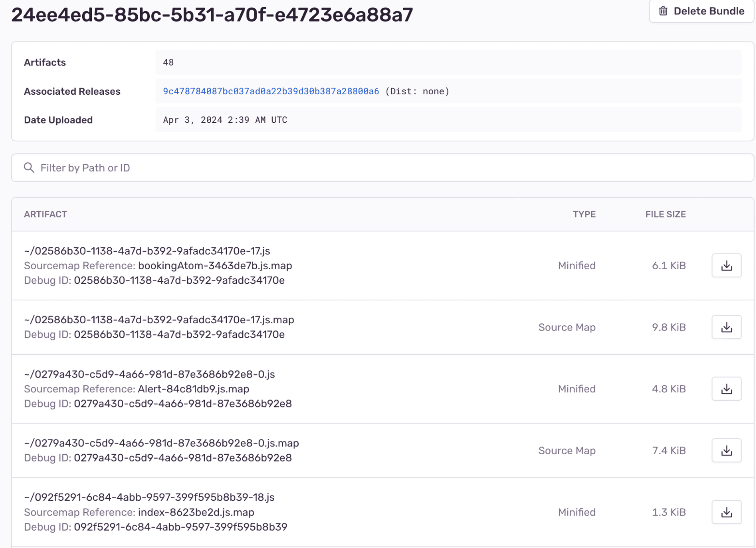Download the Alert-84c81db9 minified artifact
This screenshot has height=548, width=756.
pos(726,389)
